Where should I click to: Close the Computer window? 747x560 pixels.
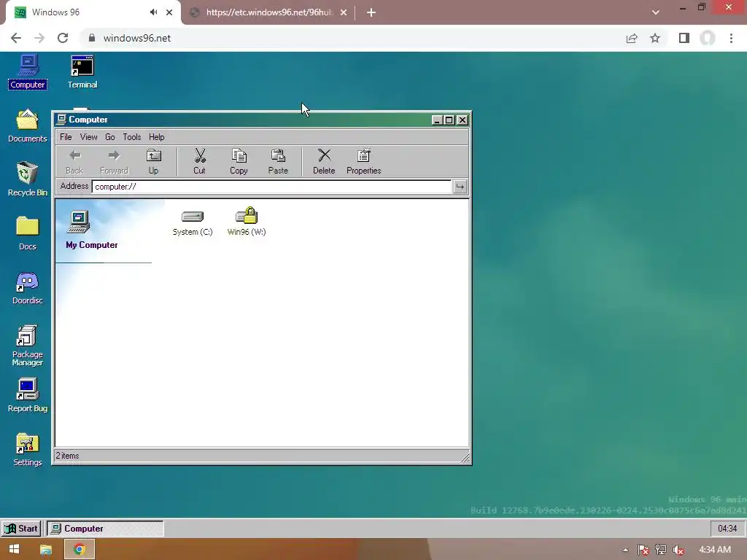click(462, 120)
